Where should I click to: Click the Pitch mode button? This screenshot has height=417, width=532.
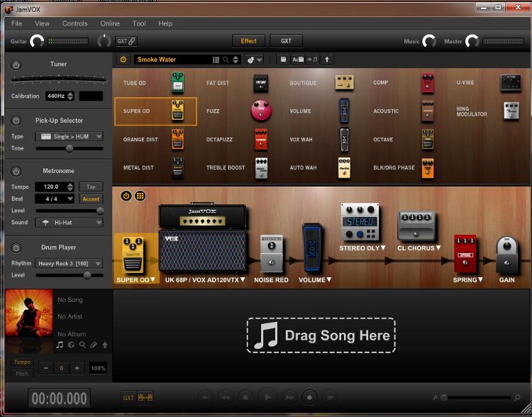coord(22,374)
